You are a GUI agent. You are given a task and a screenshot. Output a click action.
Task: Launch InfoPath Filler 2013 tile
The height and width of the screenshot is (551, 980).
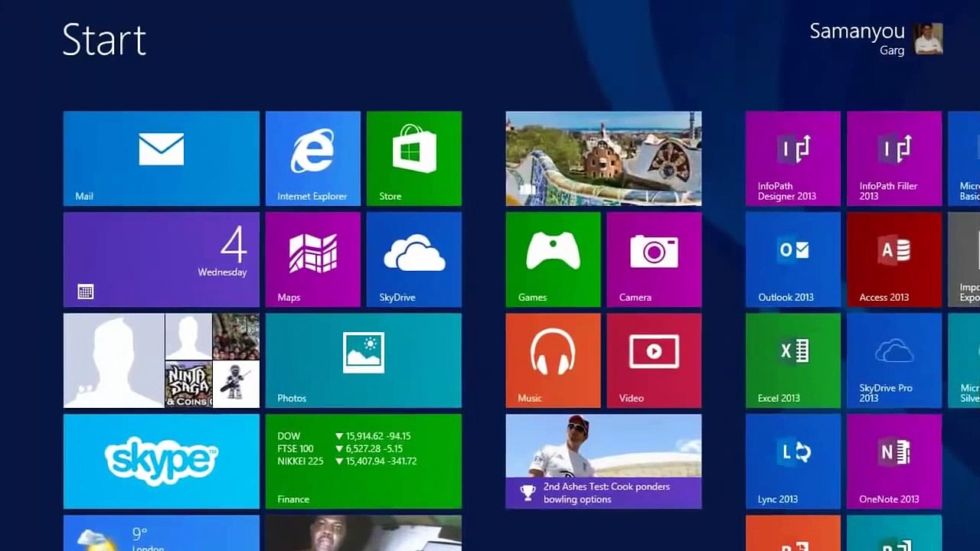tap(895, 158)
